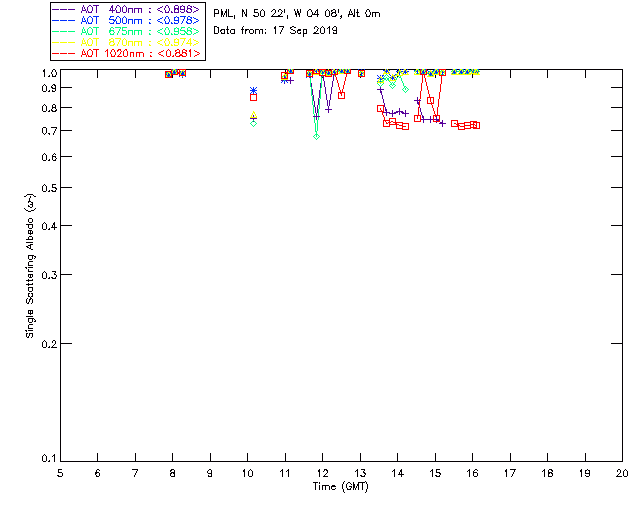Click the 'Time (GMT)' x-axis title
Viewport: 640px width, 512px height.
pos(341,487)
